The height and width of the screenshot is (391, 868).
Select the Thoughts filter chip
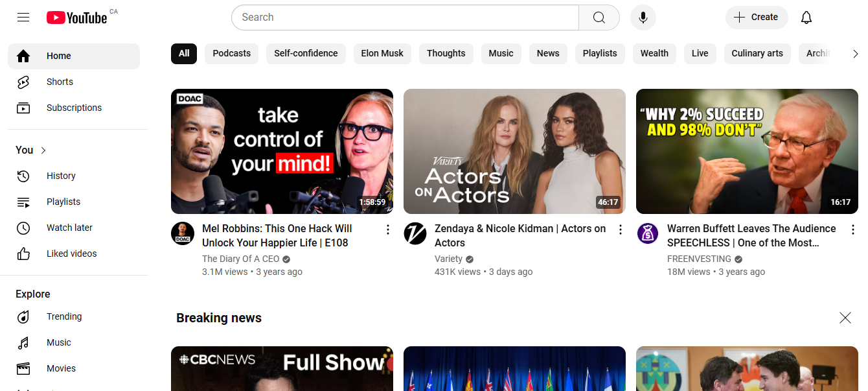[x=446, y=54]
